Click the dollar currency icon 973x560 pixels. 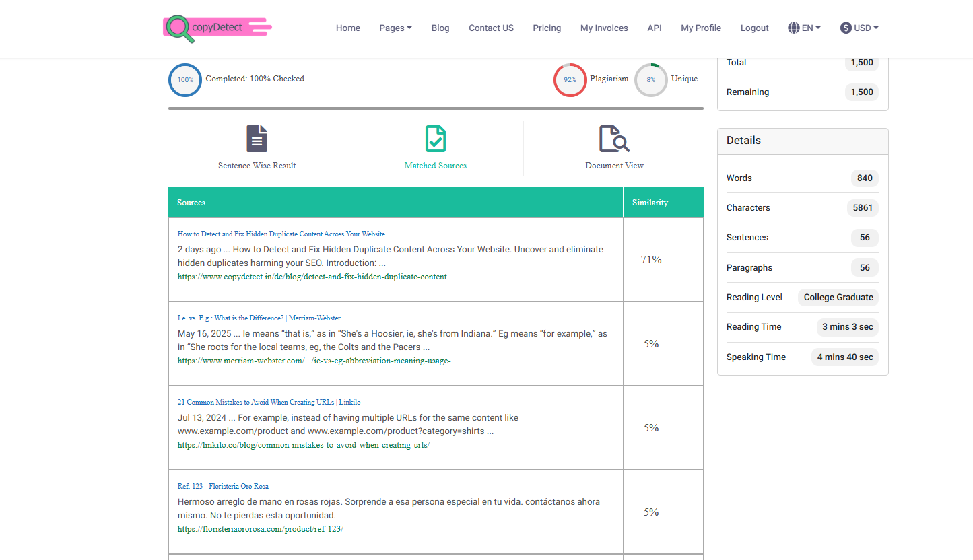tap(844, 28)
